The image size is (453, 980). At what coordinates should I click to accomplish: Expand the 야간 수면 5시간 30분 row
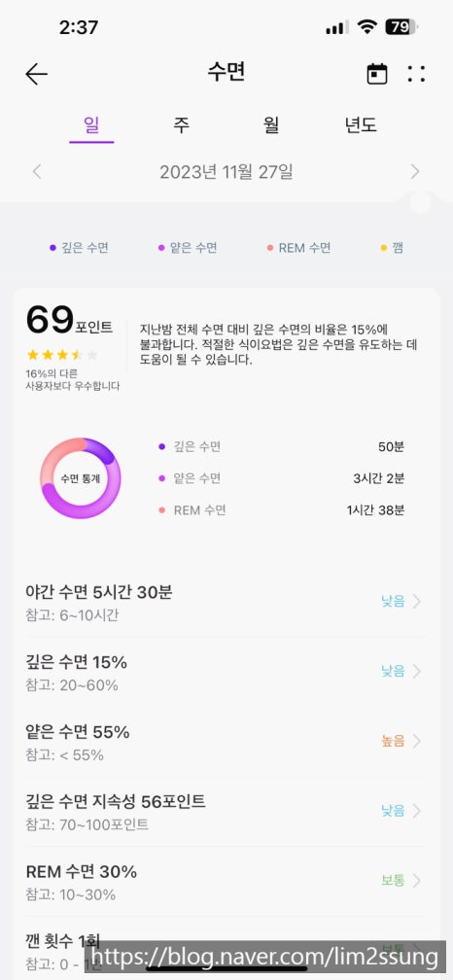coord(225,603)
